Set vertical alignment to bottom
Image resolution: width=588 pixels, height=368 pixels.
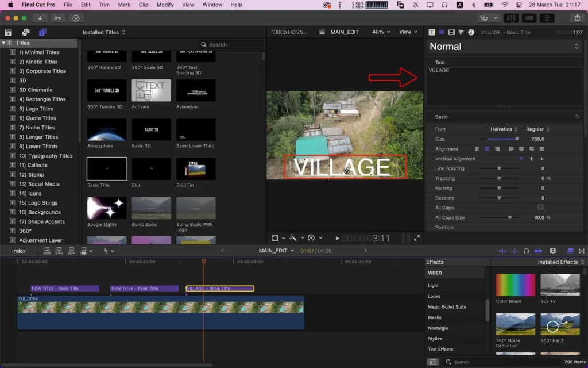click(x=541, y=159)
